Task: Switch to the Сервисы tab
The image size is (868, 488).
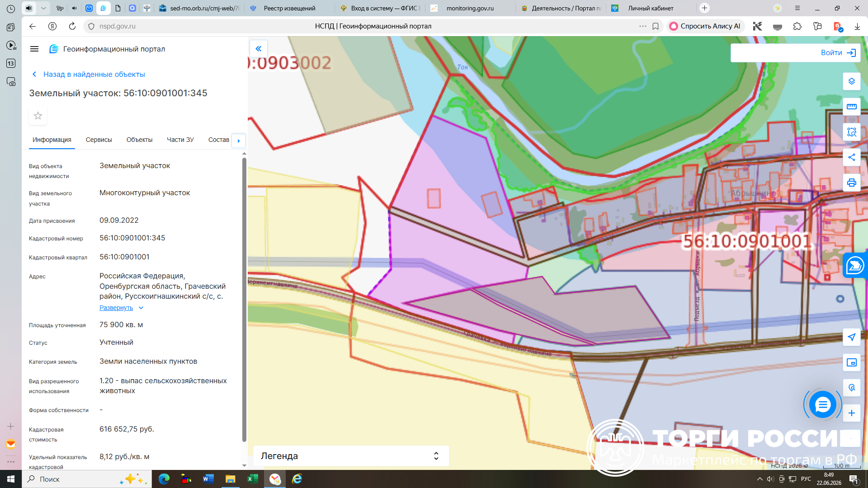Action: 99,140
